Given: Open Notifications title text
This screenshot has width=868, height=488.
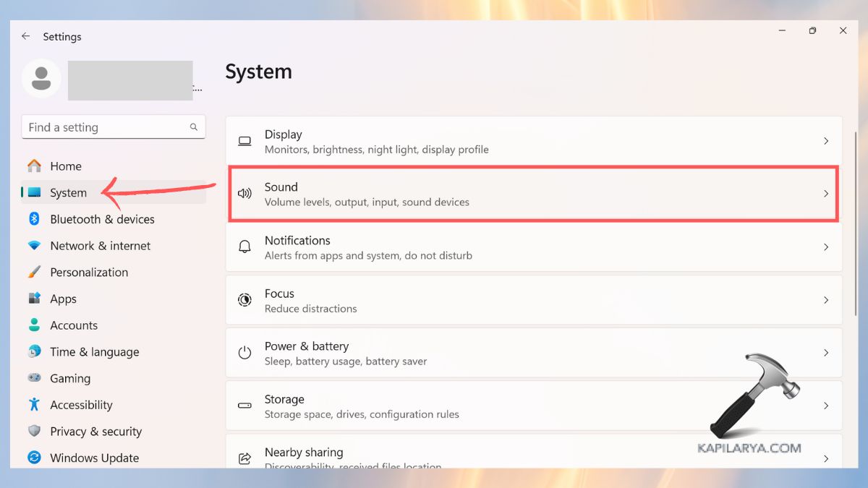Looking at the screenshot, I should click(x=297, y=240).
